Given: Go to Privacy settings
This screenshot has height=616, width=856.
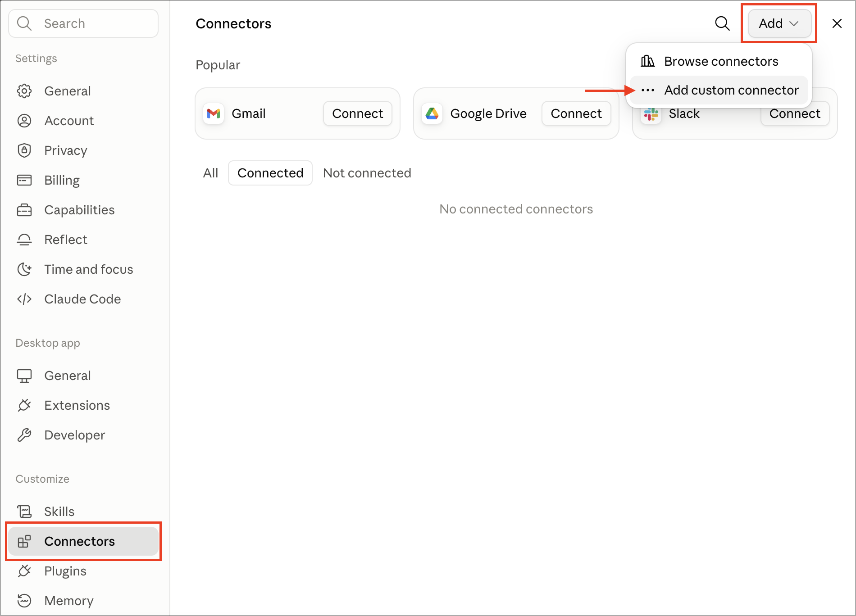Looking at the screenshot, I should pyautogui.click(x=83, y=150).
